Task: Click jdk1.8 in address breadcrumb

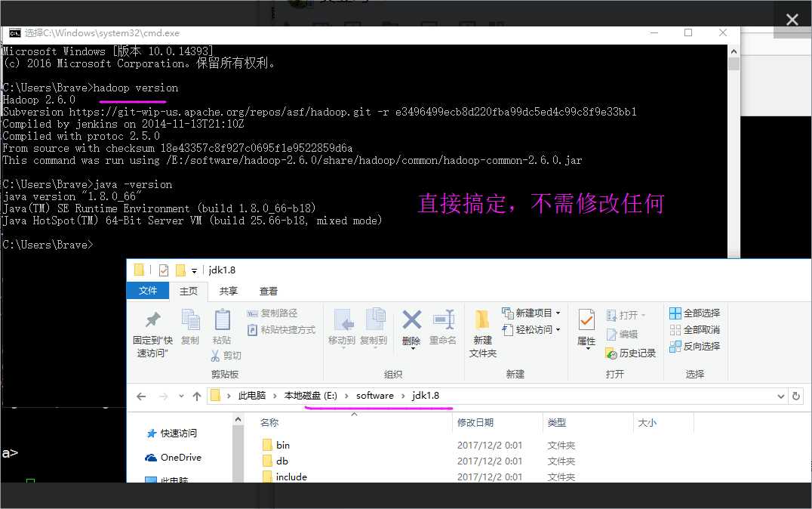Action: [x=426, y=396]
